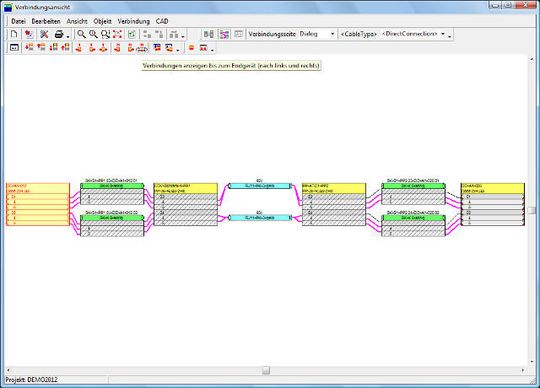540x388 pixels.
Task: Click the blue-red screen icon in second toolbar
Action: [157, 48]
